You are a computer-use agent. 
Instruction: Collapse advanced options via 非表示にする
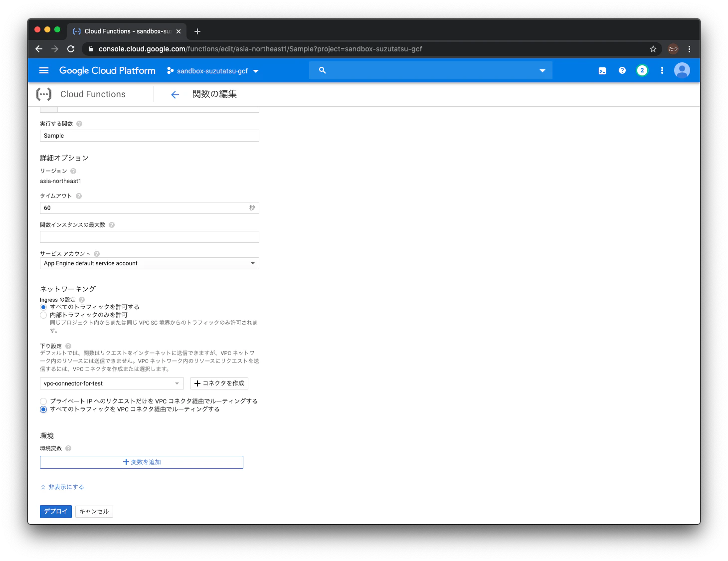[62, 487]
